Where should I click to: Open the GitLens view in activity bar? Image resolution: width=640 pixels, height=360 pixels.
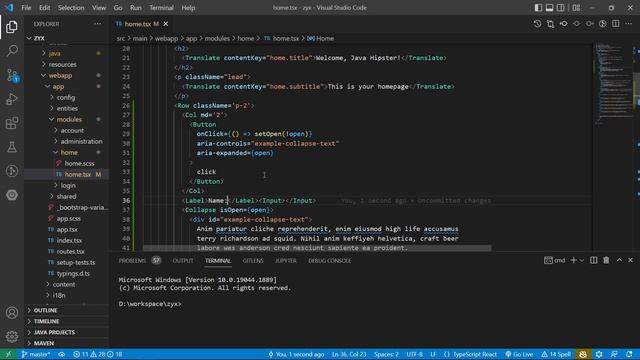pos(12,171)
